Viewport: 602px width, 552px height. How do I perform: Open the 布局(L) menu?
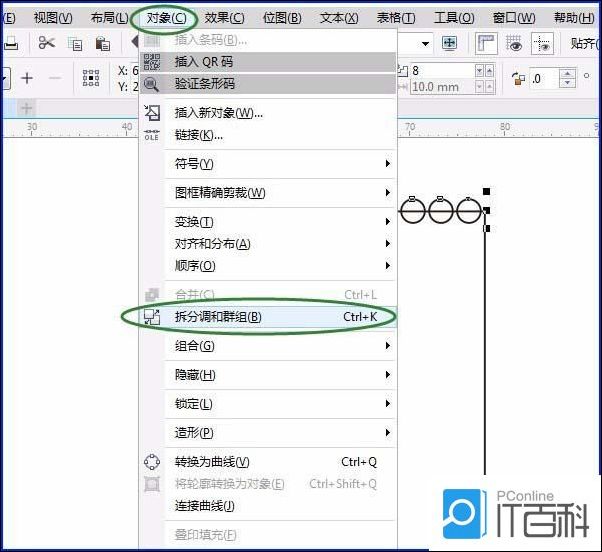pyautogui.click(x=110, y=18)
